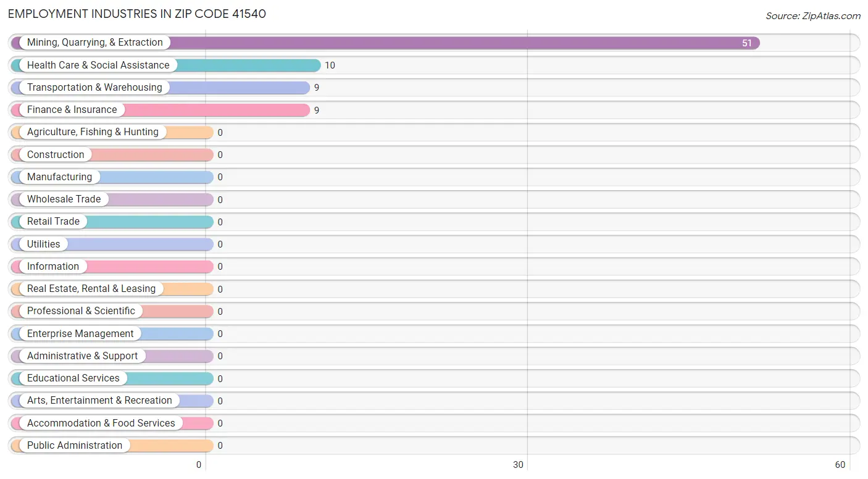868x479 pixels.
Task: Select the Retail Trade label
Action: click(x=53, y=222)
